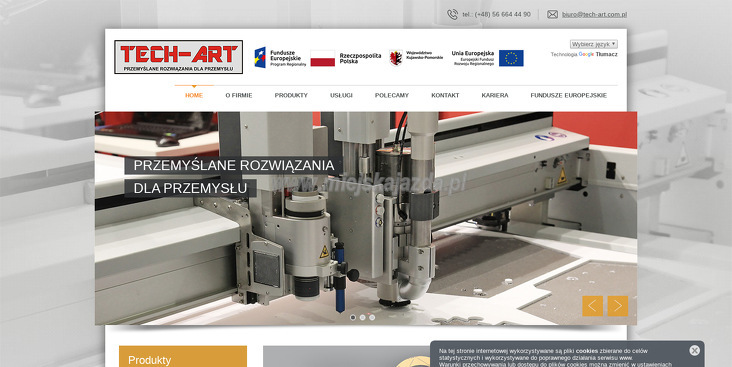Click the orange Produkty panel header
Image resolution: width=732 pixels, height=367 pixels.
click(183, 356)
